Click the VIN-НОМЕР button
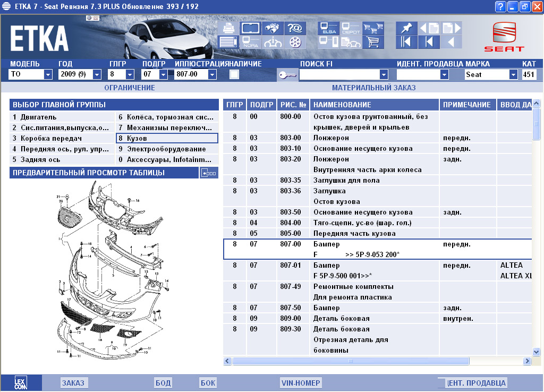Screen dimensions: 544x392 301,383
